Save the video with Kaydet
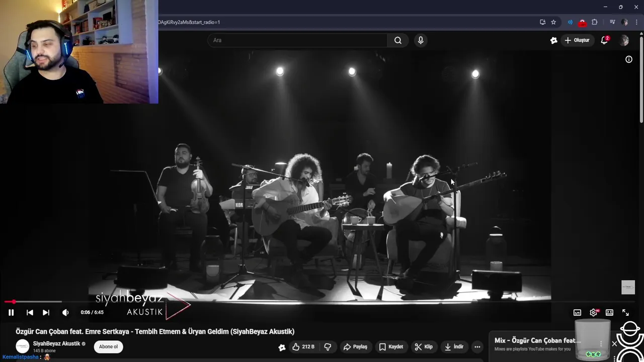 [391, 347]
